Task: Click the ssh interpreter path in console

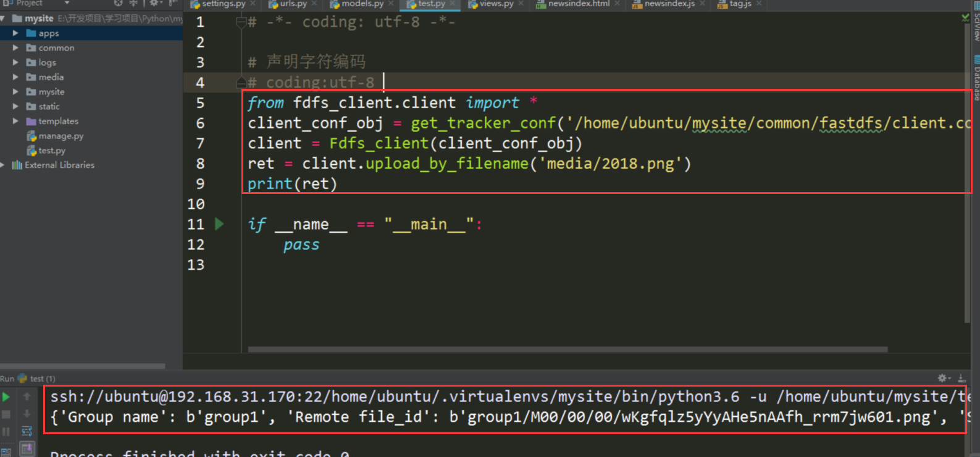Action: pos(510,396)
